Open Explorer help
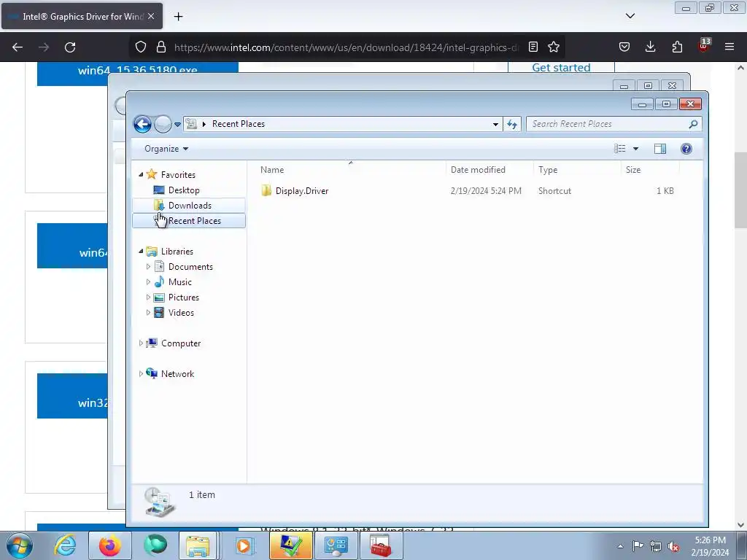 tap(686, 149)
